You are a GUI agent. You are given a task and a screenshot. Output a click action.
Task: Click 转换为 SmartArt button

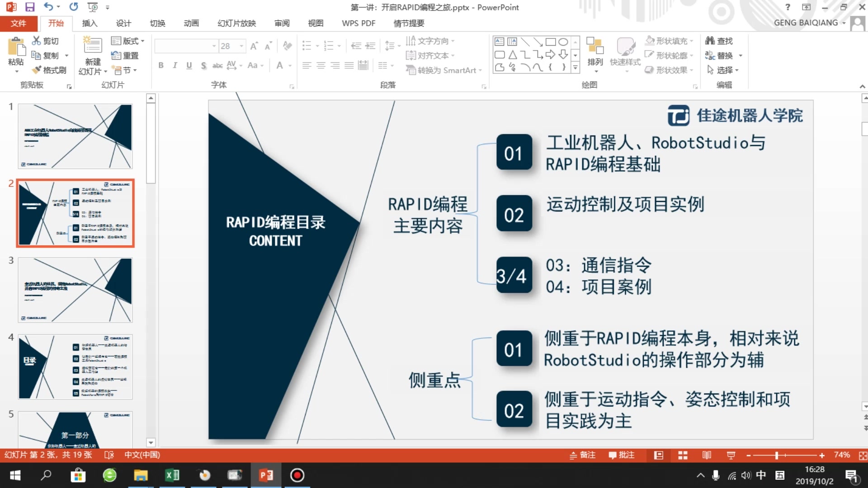[x=444, y=70]
